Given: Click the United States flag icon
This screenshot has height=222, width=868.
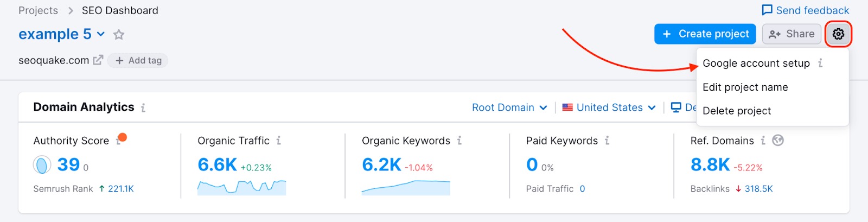Looking at the screenshot, I should [567, 107].
